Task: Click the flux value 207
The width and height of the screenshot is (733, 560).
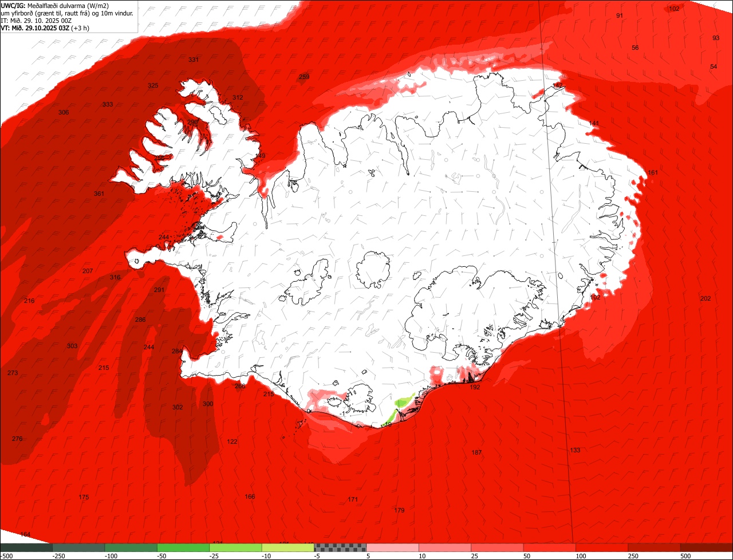Action: coord(88,271)
